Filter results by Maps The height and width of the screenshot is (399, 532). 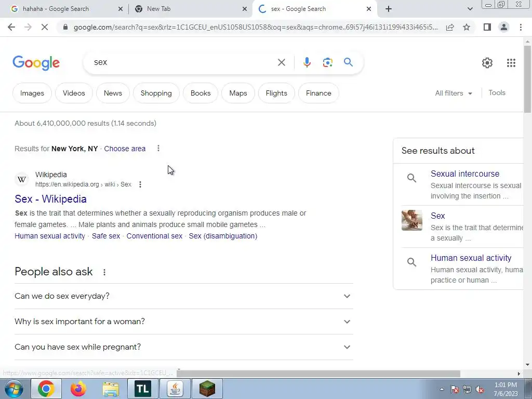pyautogui.click(x=238, y=93)
